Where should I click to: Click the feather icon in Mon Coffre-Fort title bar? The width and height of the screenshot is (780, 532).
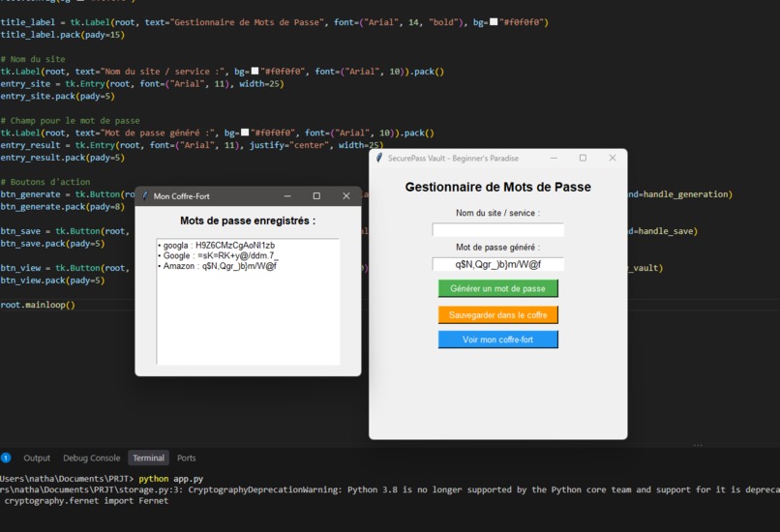[145, 196]
